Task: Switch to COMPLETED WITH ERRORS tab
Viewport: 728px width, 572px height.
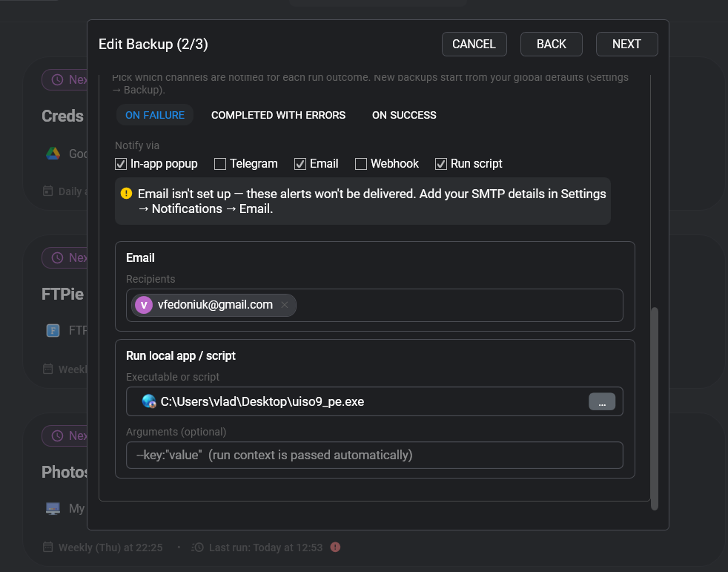Action: point(278,115)
